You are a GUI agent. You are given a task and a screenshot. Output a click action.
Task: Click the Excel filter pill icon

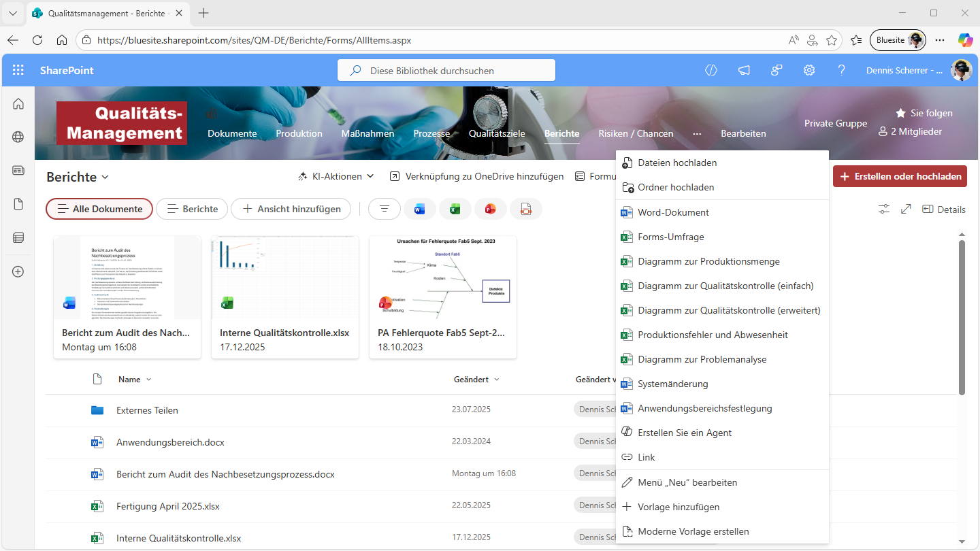tap(455, 209)
